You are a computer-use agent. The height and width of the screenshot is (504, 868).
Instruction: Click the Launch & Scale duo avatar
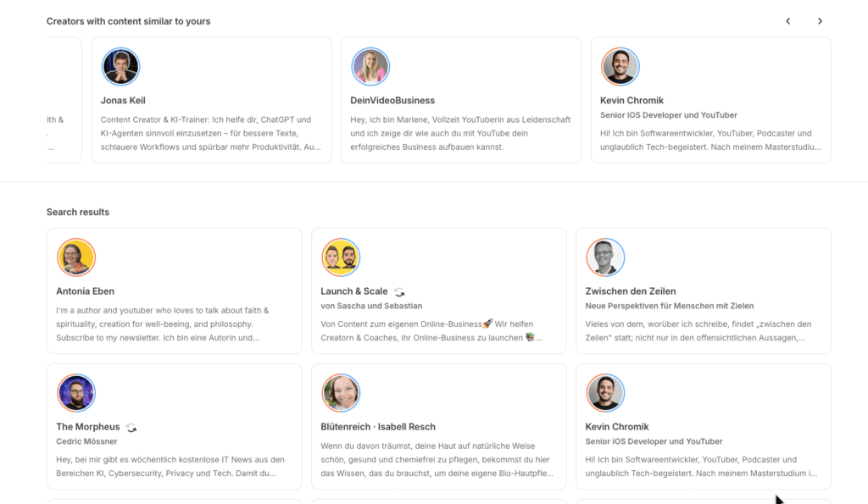pyautogui.click(x=341, y=258)
